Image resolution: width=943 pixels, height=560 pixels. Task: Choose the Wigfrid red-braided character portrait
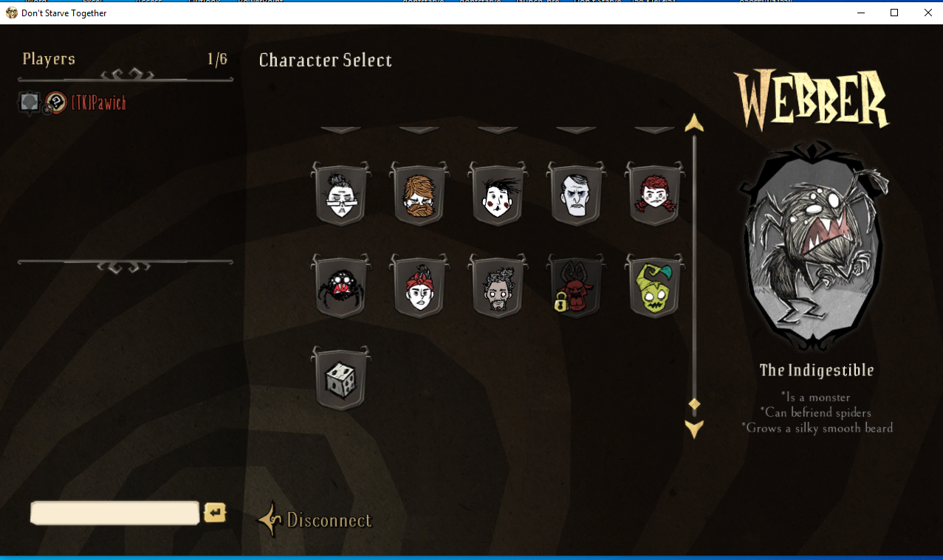click(654, 195)
